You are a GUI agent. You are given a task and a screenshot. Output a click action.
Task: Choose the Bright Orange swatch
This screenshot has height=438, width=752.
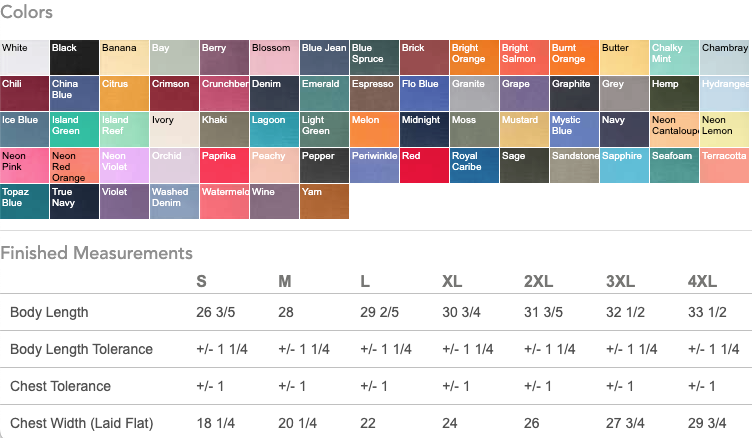click(474, 57)
